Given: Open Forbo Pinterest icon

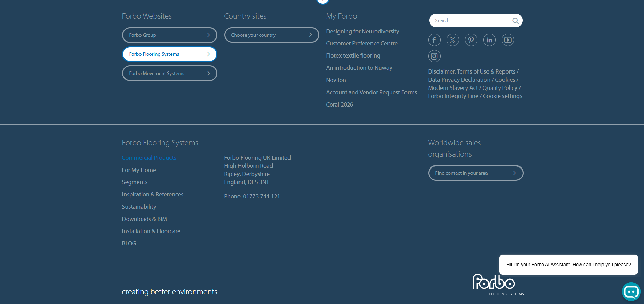Looking at the screenshot, I should tap(471, 40).
